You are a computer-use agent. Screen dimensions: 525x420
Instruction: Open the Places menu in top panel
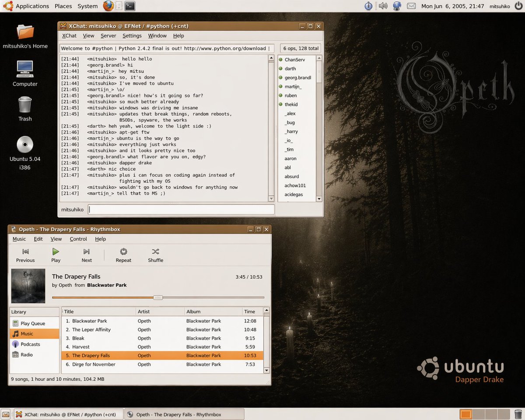(63, 6)
